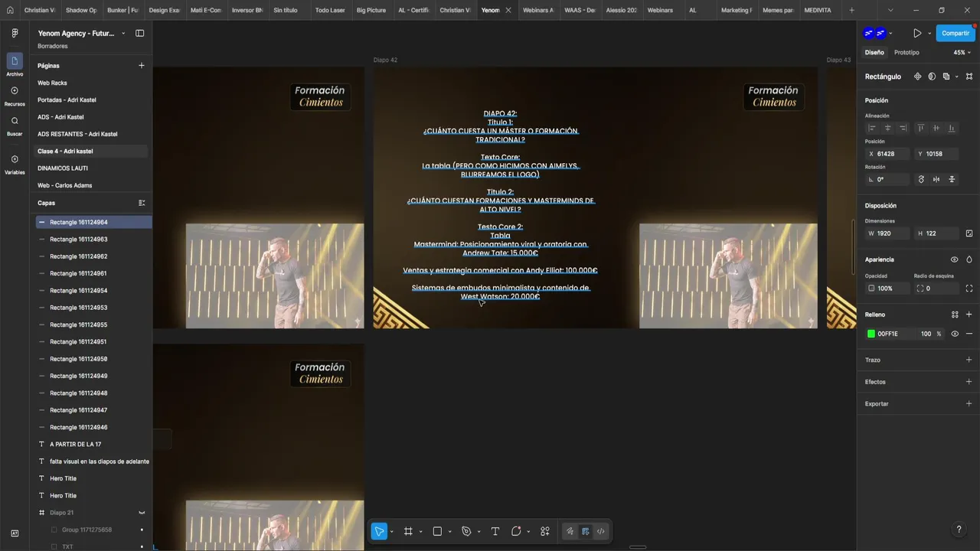Add a new page with plus
The image size is (980, 551).
point(141,66)
